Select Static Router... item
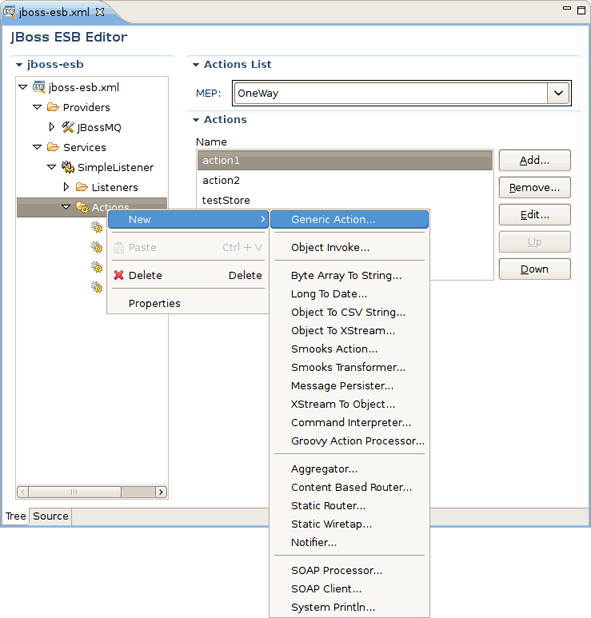Viewport: 591px width, 618px height. pyautogui.click(x=349, y=506)
